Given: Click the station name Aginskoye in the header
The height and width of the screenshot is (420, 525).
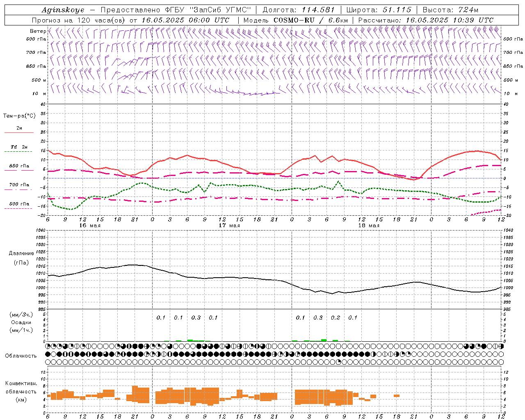Looking at the screenshot, I should (x=63, y=10).
